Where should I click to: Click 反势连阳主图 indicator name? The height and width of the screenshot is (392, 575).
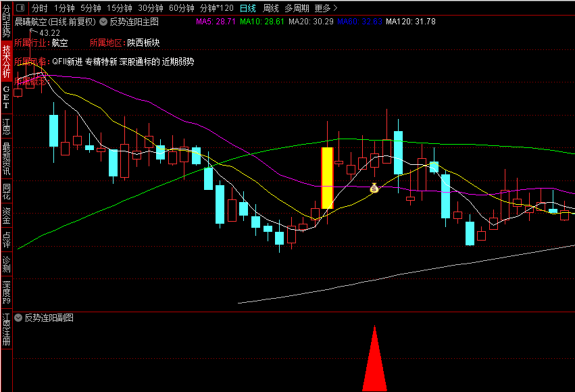(134, 22)
